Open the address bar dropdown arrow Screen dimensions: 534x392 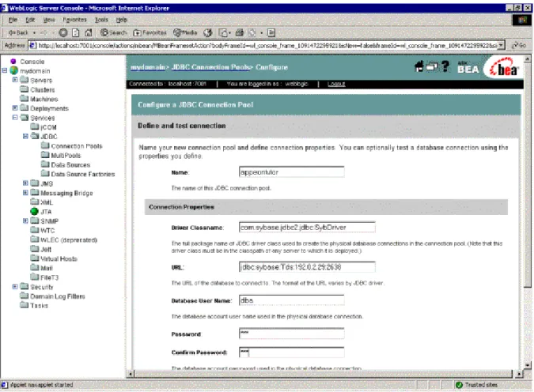click(501, 45)
